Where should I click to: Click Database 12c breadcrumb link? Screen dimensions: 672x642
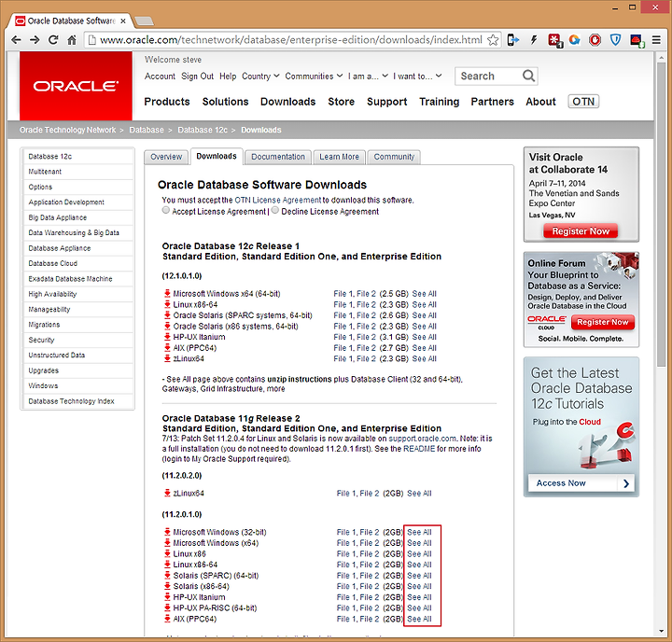tap(203, 130)
